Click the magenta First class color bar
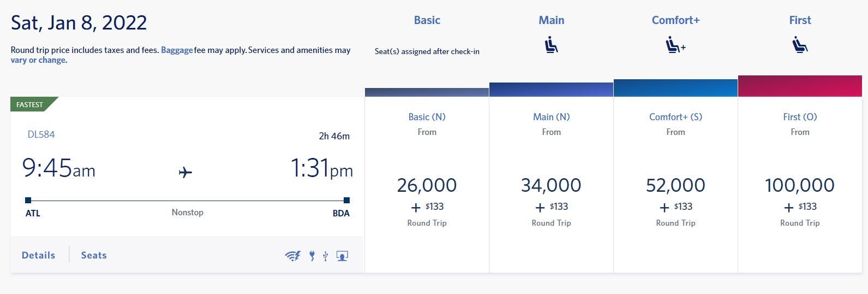This screenshot has width=868, height=294. pyautogui.click(x=800, y=86)
